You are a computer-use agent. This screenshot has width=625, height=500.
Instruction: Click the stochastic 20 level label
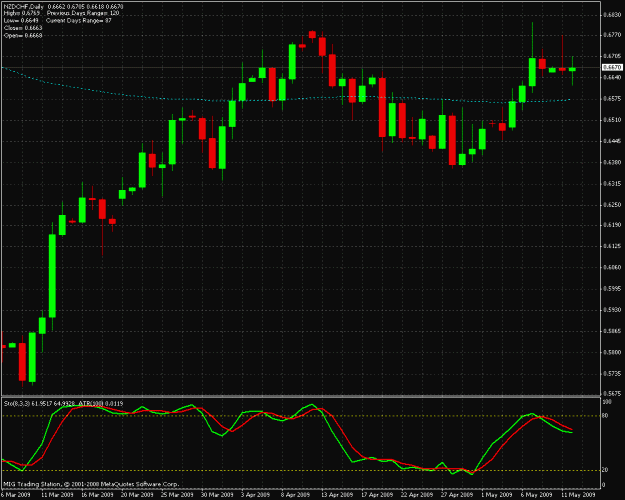click(605, 470)
